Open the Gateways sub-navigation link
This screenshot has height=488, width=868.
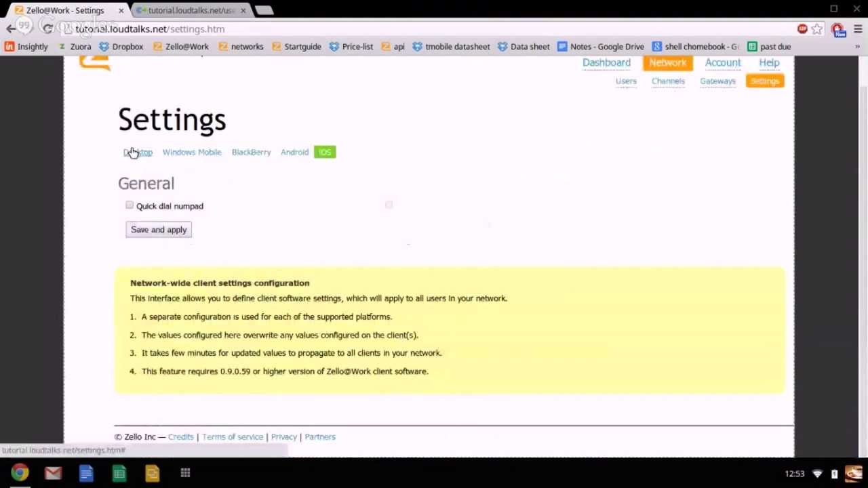coord(717,81)
